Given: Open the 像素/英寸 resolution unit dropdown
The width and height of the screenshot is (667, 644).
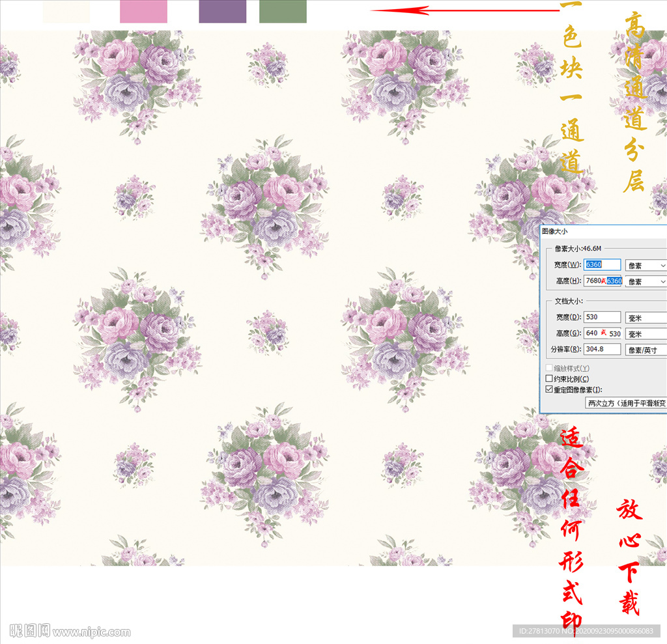Looking at the screenshot, I should click(x=646, y=350).
